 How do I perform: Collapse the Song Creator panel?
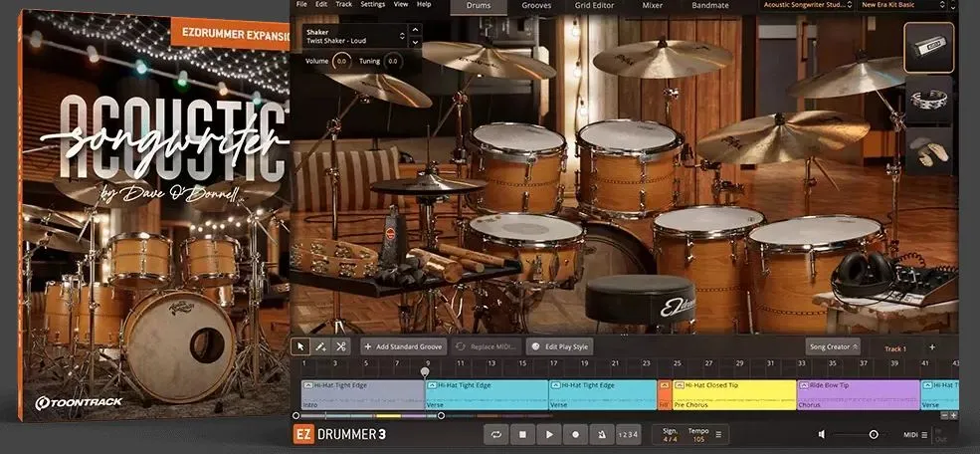coord(833,346)
